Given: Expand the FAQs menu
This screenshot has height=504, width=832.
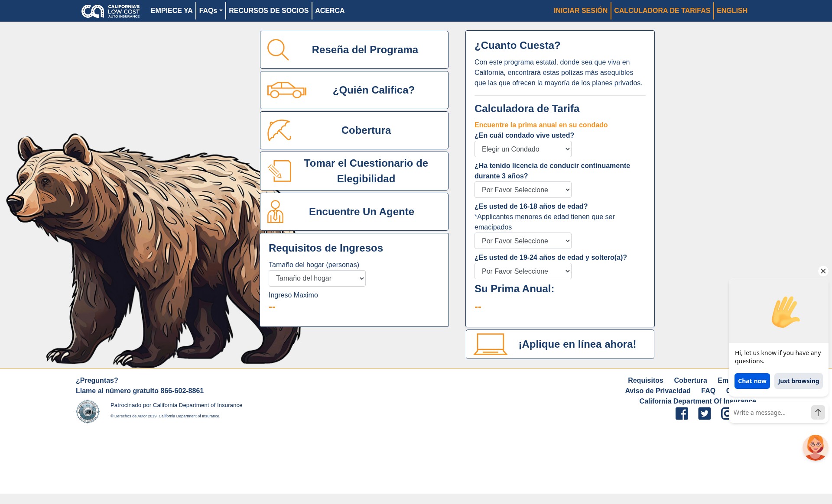Looking at the screenshot, I should coord(211,11).
